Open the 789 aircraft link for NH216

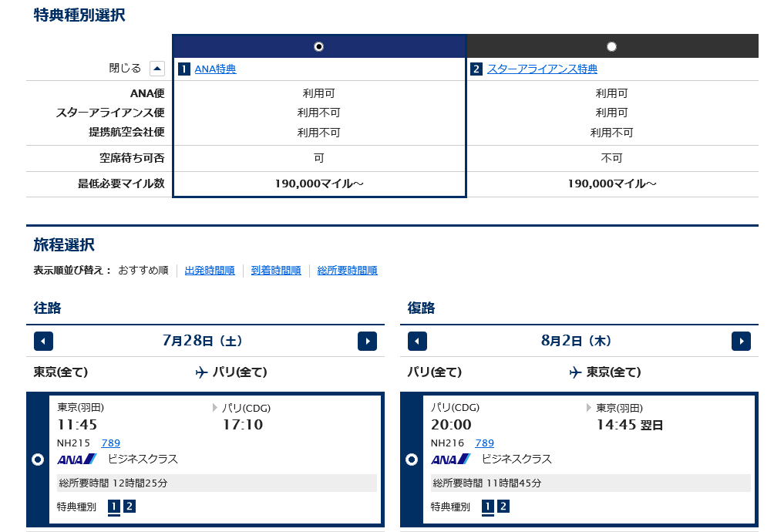[x=484, y=443]
